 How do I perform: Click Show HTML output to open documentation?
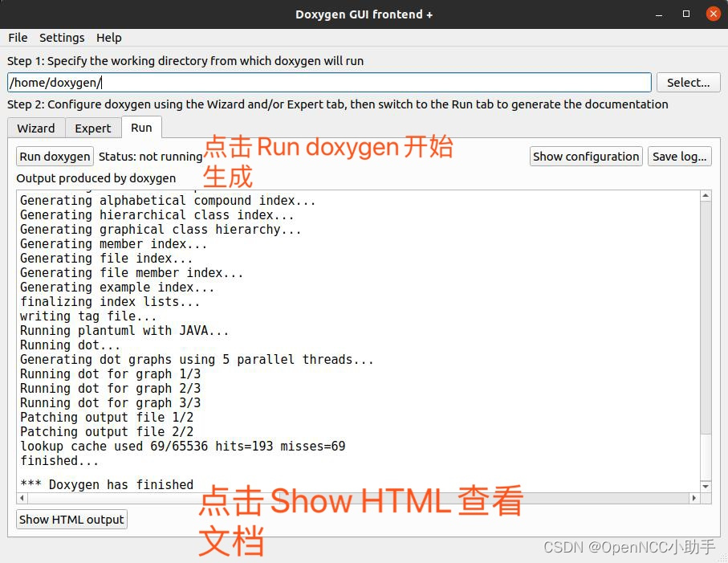click(x=71, y=519)
